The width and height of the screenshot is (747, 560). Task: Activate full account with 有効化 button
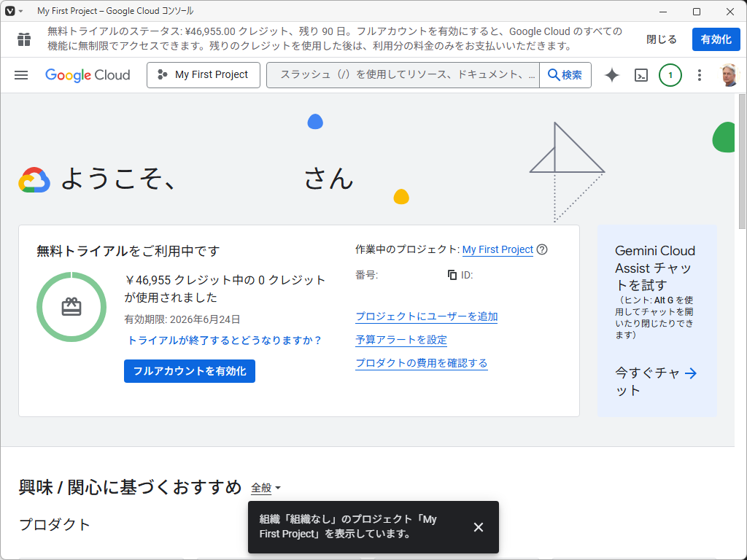[716, 39]
